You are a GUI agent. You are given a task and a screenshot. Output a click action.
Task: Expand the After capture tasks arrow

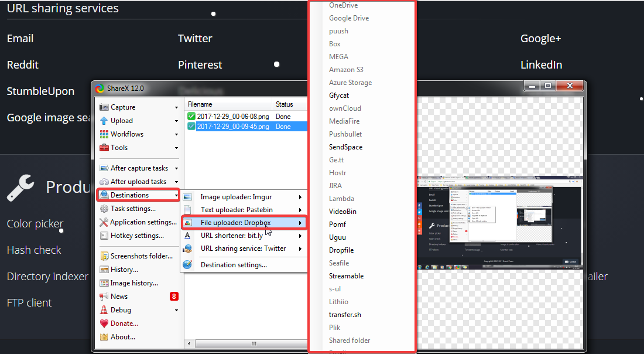[x=177, y=169]
